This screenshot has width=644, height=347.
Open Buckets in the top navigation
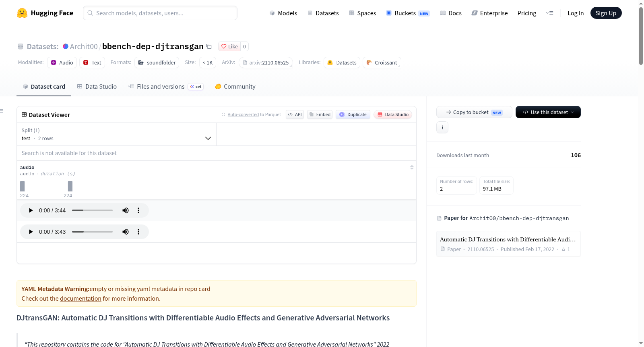(x=408, y=13)
